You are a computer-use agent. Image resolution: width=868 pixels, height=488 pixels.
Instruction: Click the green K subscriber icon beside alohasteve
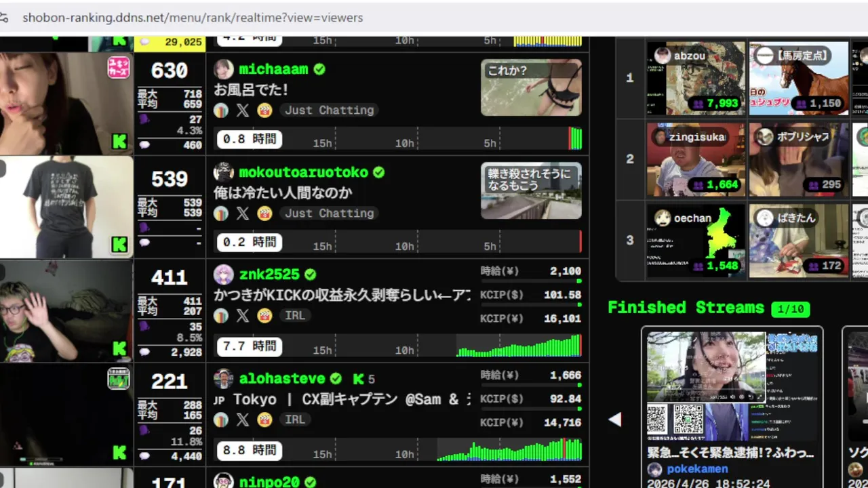pos(359,379)
